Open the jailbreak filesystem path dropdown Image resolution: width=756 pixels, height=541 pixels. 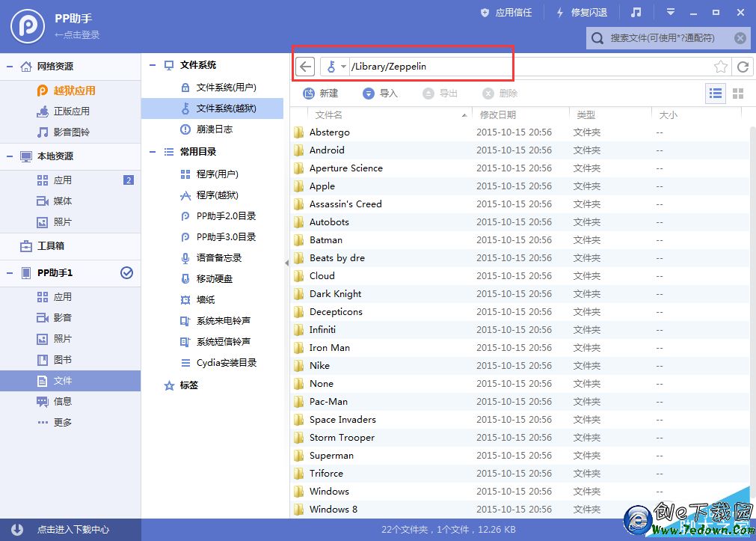pyautogui.click(x=336, y=67)
